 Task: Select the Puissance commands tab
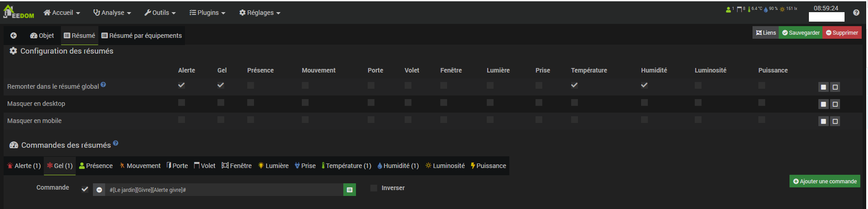point(488,166)
